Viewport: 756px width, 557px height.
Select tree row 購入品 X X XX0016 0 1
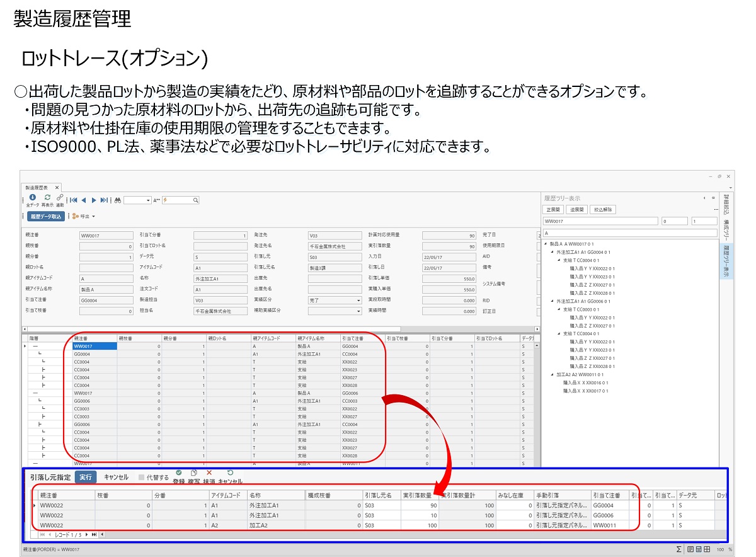[585, 382]
